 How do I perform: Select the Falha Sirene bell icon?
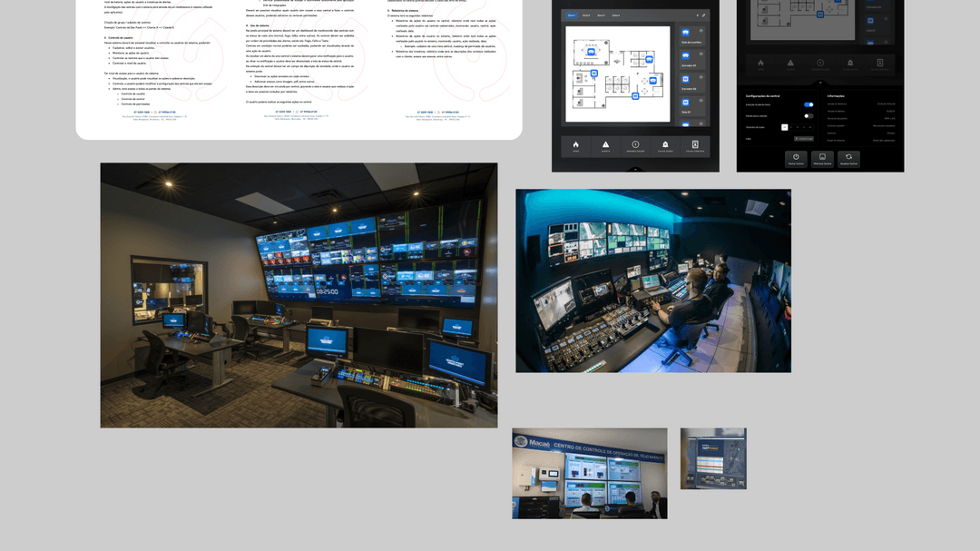665,146
